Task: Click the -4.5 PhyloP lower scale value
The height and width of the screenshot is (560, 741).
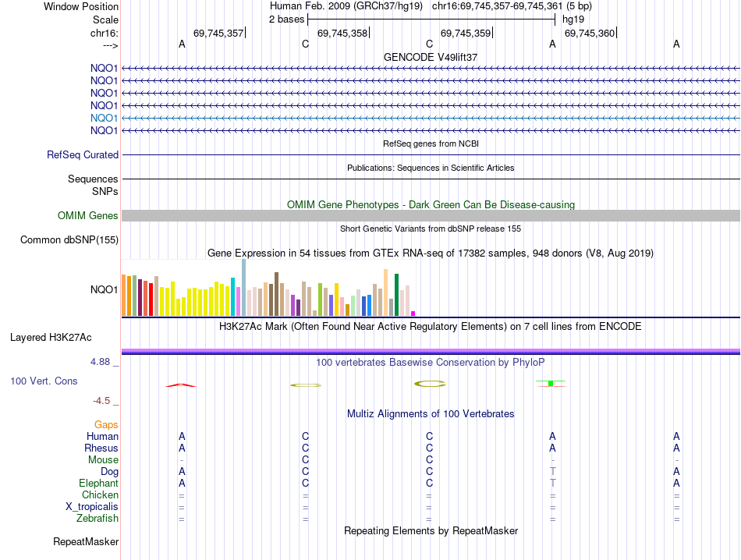Action: click(x=101, y=401)
